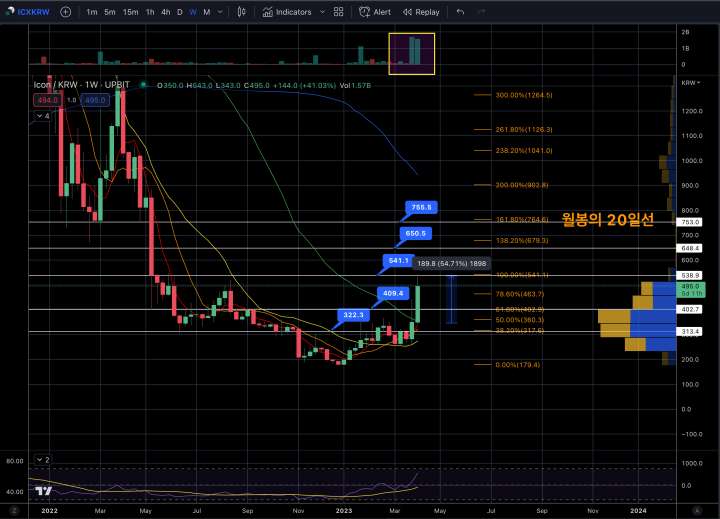Screen dimensions: 720x519
Task: Choose the W weekly interval
Action: click(193, 12)
